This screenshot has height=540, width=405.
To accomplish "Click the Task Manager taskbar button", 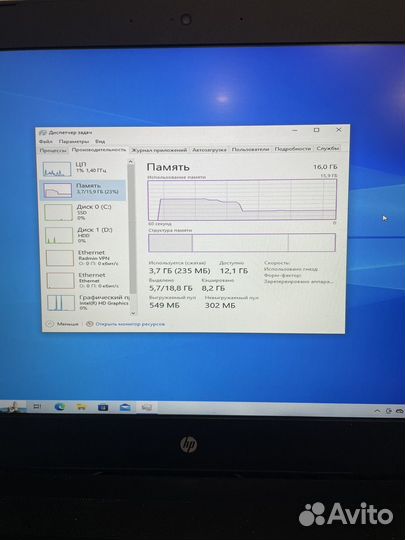I will tap(147, 408).
